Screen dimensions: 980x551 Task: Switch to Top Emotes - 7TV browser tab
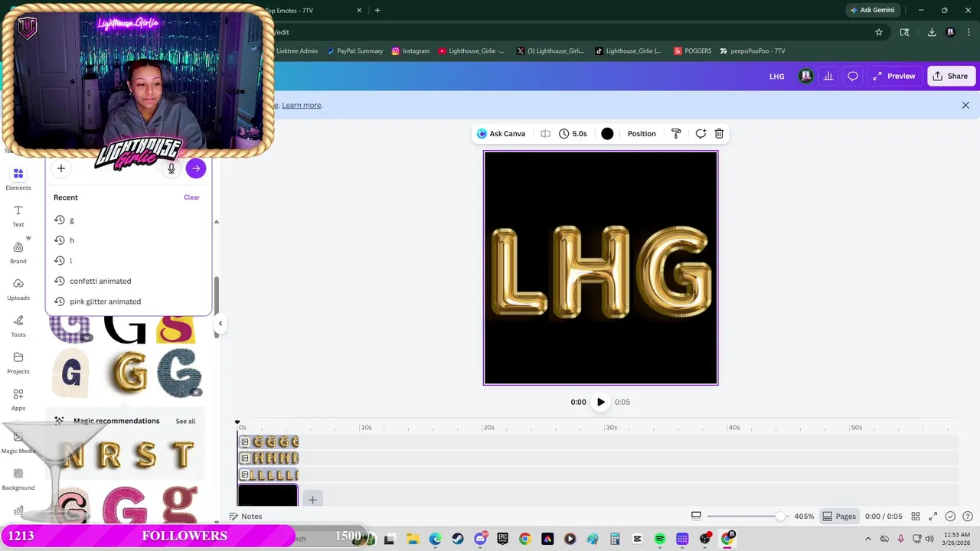point(314,10)
